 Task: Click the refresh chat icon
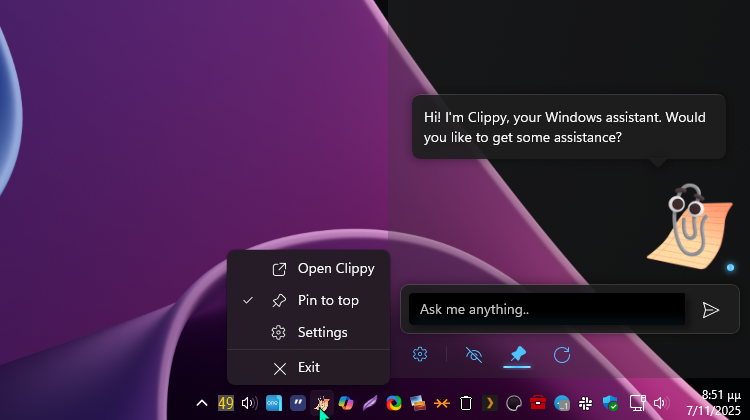pyautogui.click(x=562, y=355)
